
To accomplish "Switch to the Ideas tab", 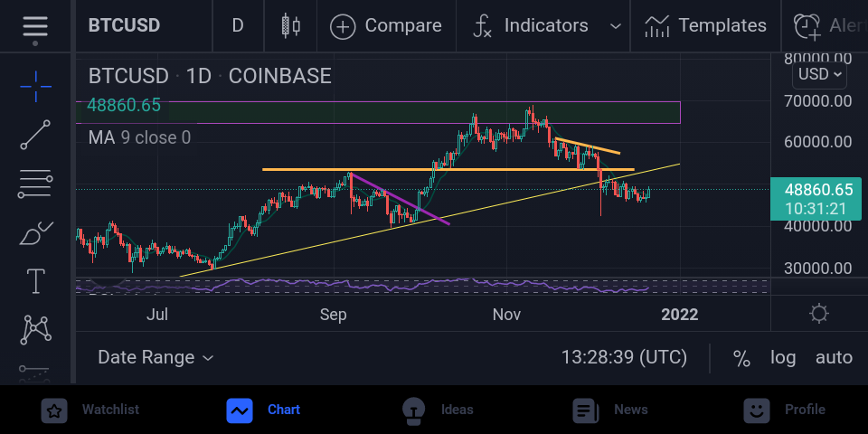I will [438, 410].
